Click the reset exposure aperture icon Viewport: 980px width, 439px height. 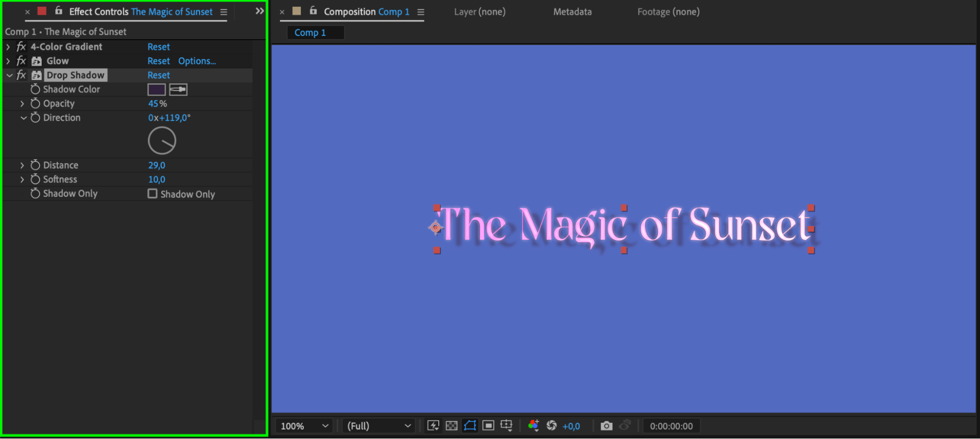click(x=552, y=426)
